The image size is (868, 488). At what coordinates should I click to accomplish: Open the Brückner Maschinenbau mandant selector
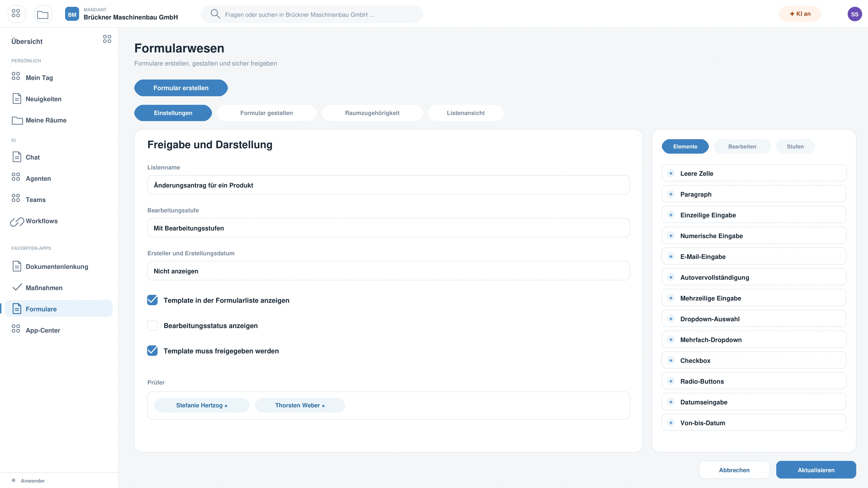point(121,14)
